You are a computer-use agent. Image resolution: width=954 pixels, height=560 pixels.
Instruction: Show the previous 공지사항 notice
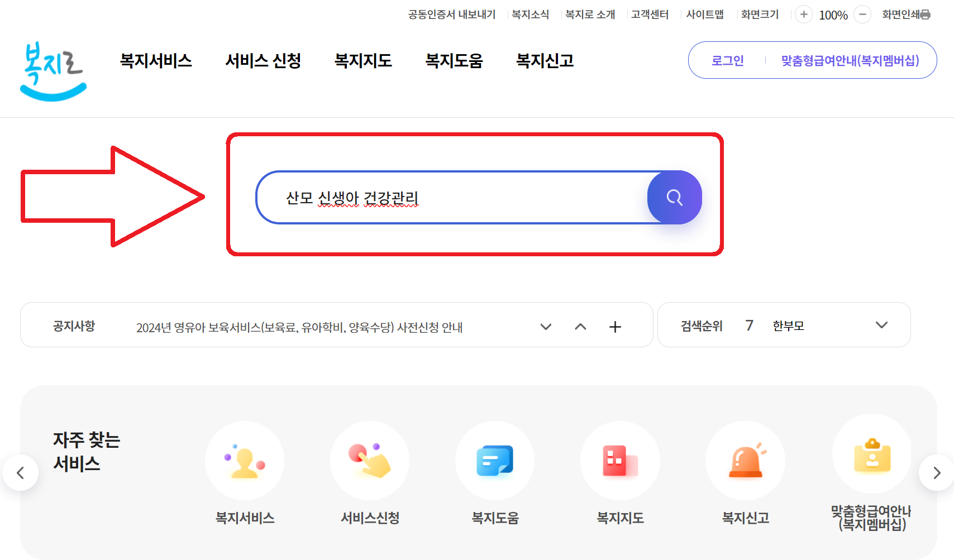pyautogui.click(x=580, y=327)
